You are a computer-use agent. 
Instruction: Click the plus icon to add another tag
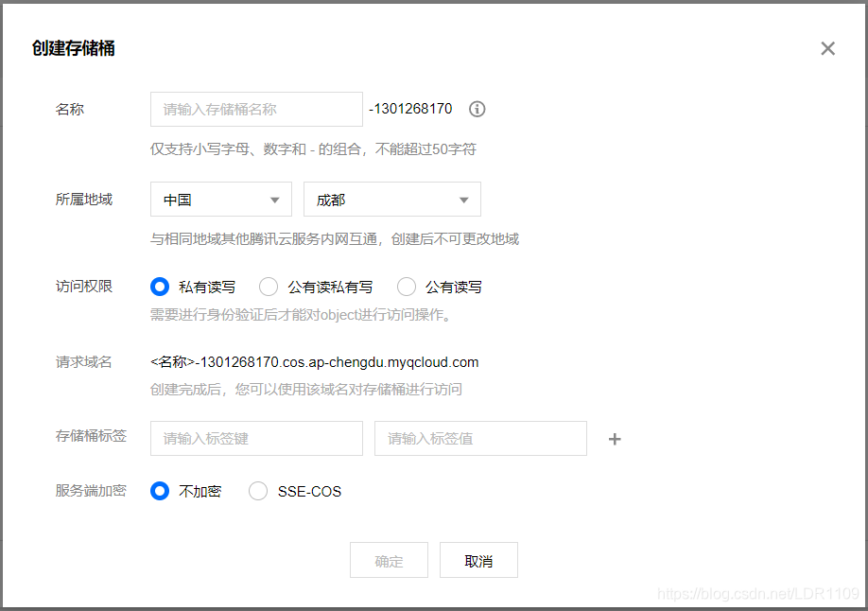click(615, 438)
